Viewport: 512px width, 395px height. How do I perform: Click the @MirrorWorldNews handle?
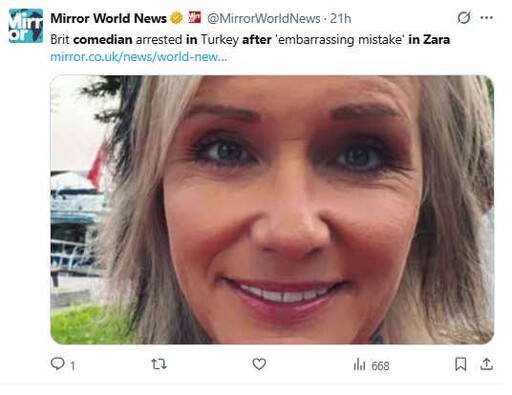click(264, 19)
